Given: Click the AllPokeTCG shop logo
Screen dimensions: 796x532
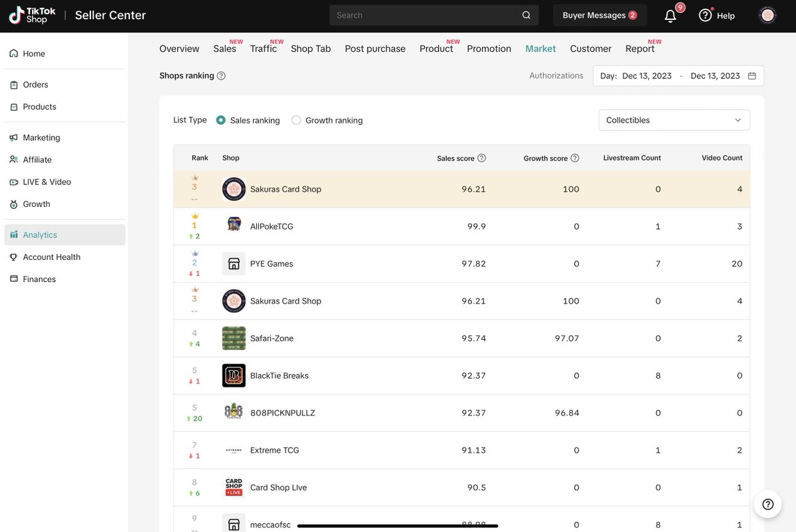Looking at the screenshot, I should [x=234, y=224].
